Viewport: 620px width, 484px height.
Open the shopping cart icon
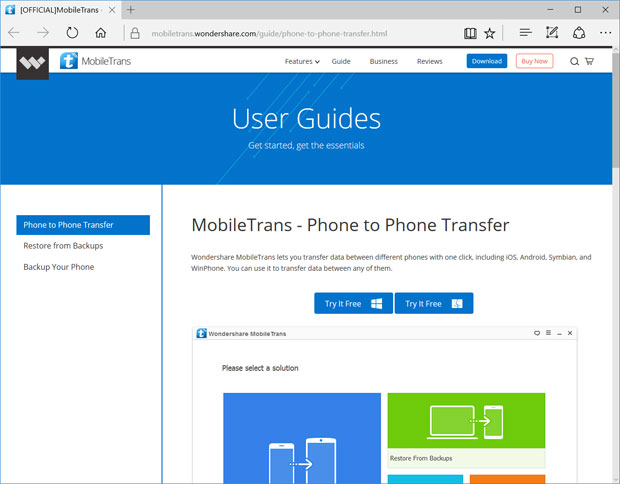pyautogui.click(x=589, y=61)
